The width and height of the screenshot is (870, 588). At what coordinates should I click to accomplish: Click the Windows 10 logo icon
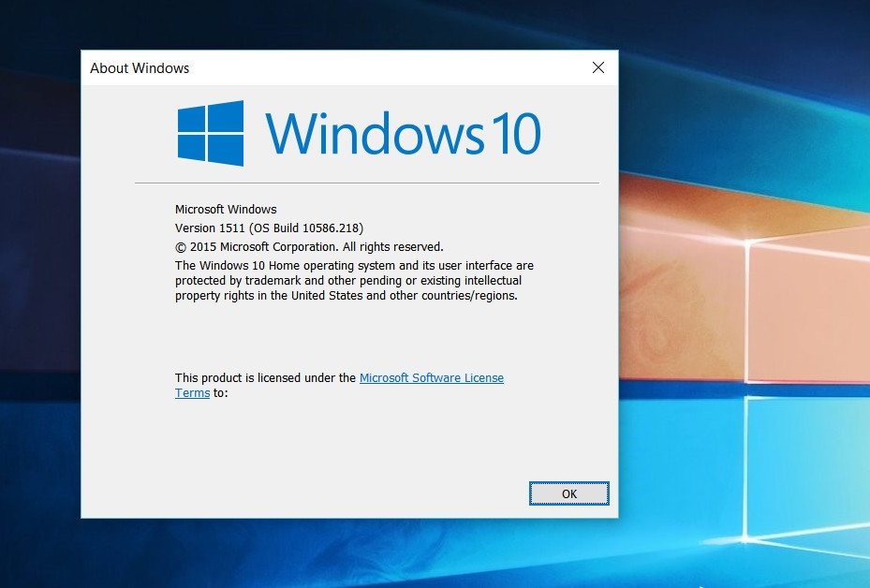click(x=211, y=133)
